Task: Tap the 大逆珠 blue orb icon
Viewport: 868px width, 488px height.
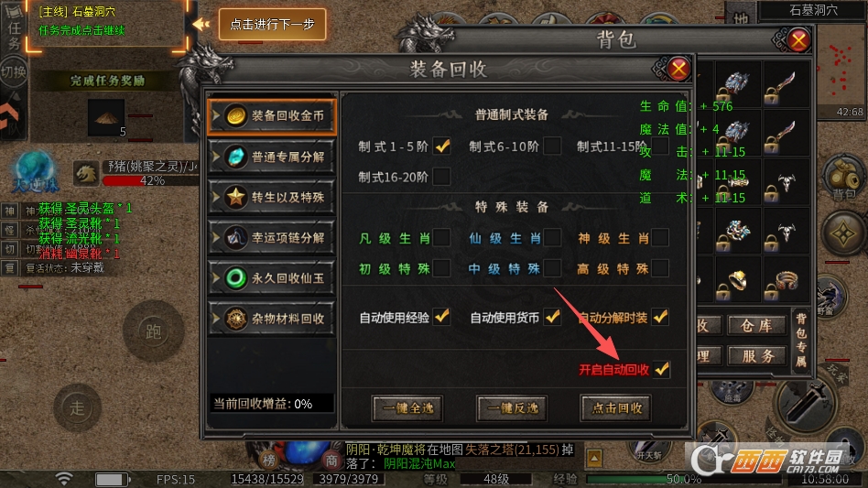Action: (34, 172)
